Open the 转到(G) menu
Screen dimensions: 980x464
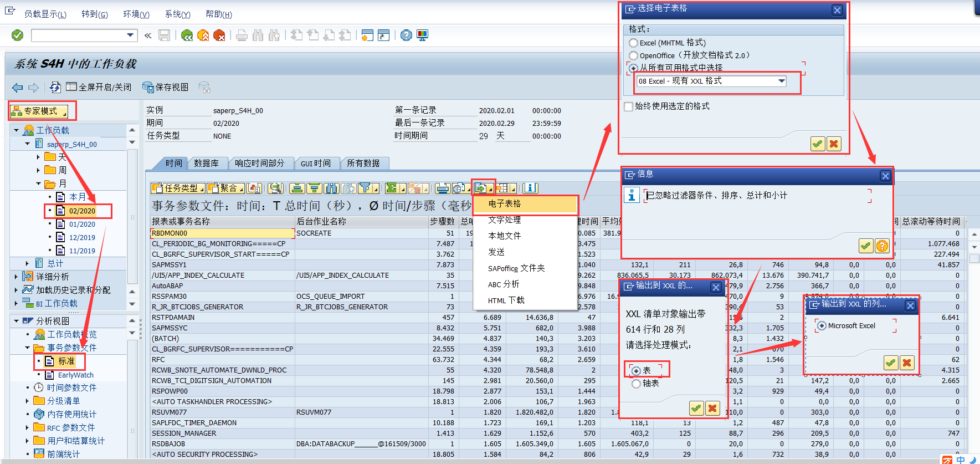[x=95, y=14]
